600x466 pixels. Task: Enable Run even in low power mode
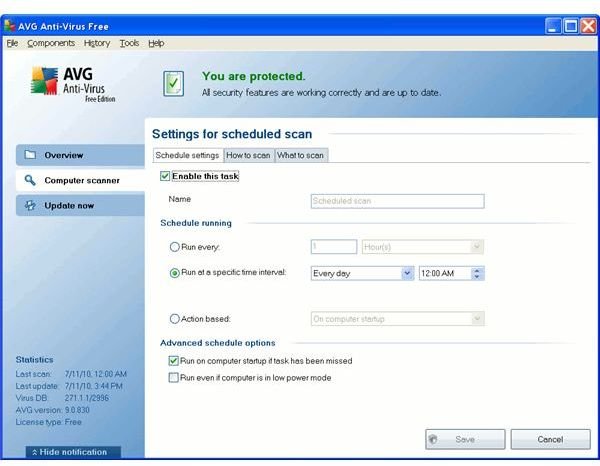tap(173, 378)
